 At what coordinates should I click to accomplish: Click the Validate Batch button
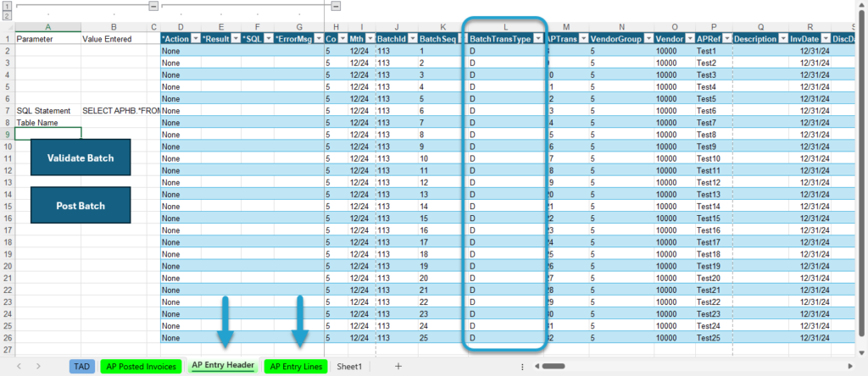point(81,158)
